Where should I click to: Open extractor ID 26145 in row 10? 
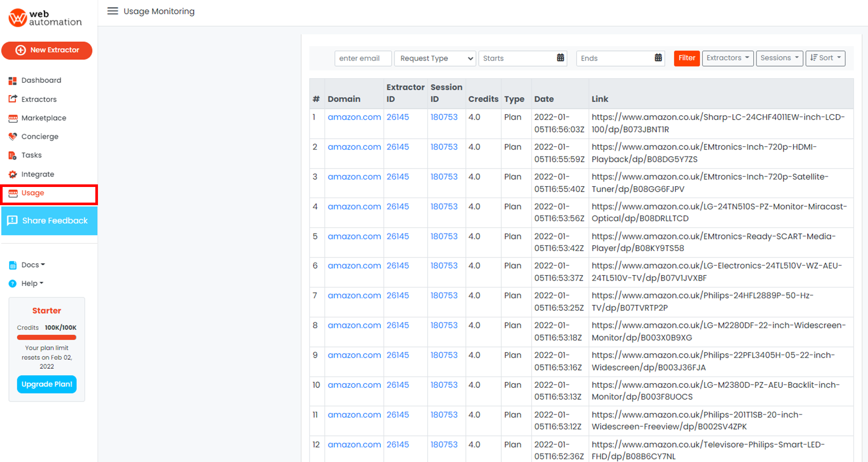[398, 385]
